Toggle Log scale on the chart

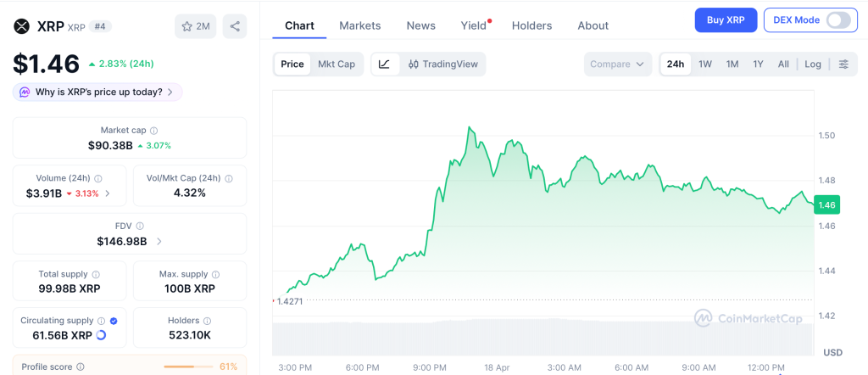812,64
